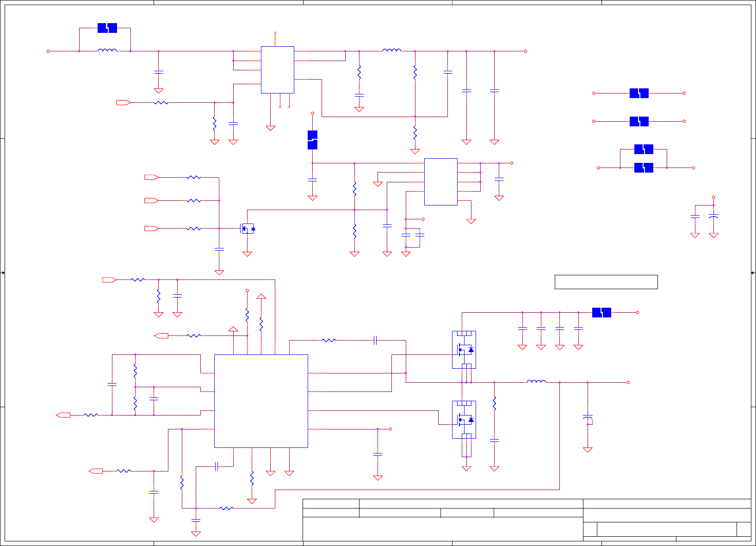Select the polarized capacitor at the far right
This screenshot has height=546, width=756.
click(x=713, y=217)
